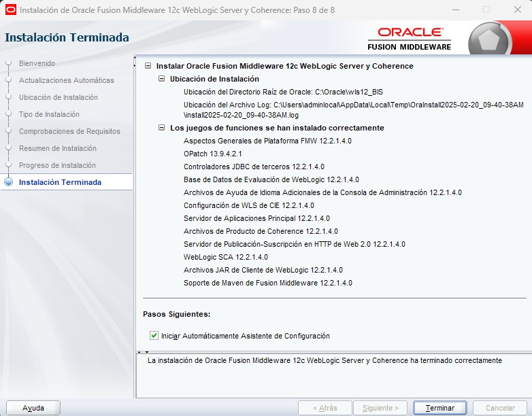
Task: Select Configuración de WLS de CIE row
Action: click(249, 205)
